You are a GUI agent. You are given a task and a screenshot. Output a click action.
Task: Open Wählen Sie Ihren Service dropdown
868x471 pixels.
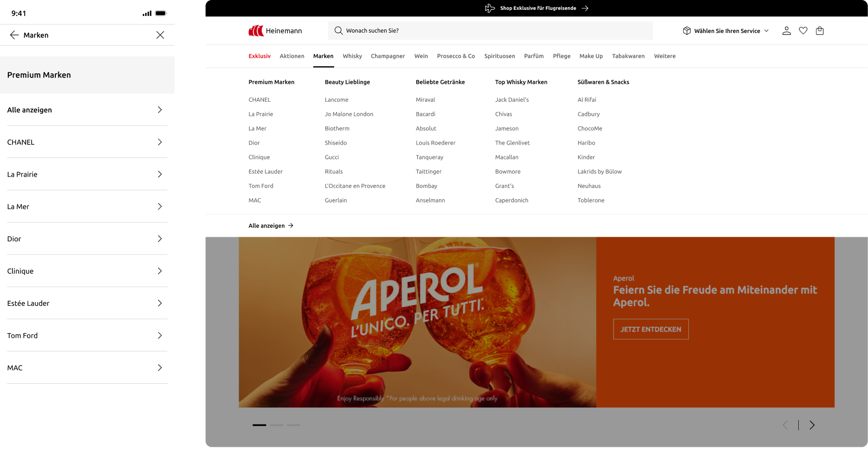726,31
